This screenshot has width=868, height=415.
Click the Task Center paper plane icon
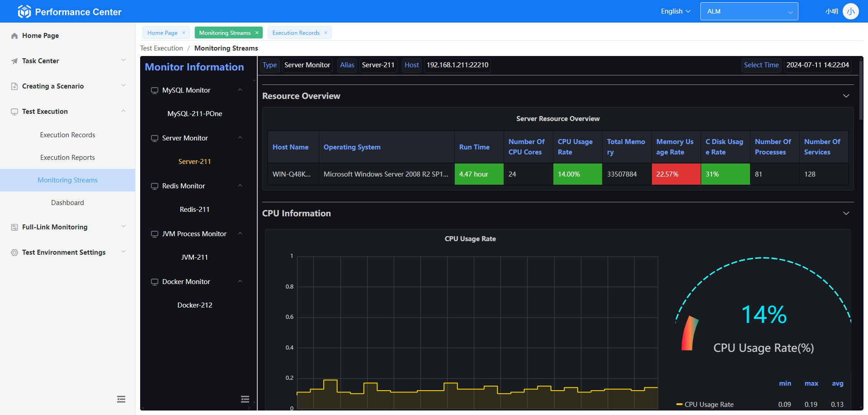14,61
